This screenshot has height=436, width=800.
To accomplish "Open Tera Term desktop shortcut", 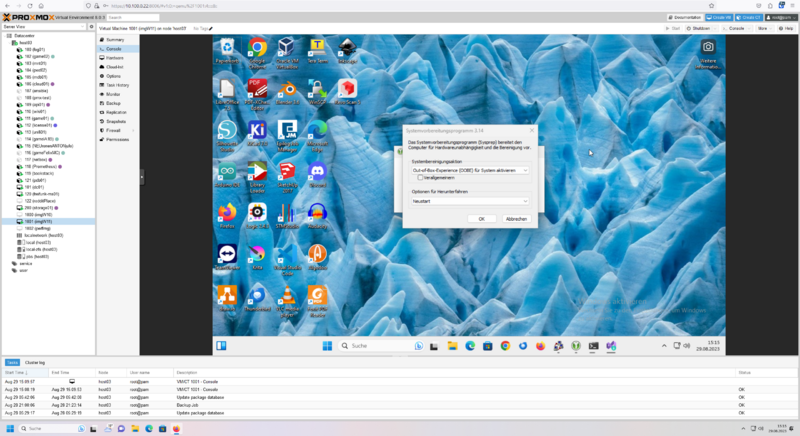I will pyautogui.click(x=317, y=51).
